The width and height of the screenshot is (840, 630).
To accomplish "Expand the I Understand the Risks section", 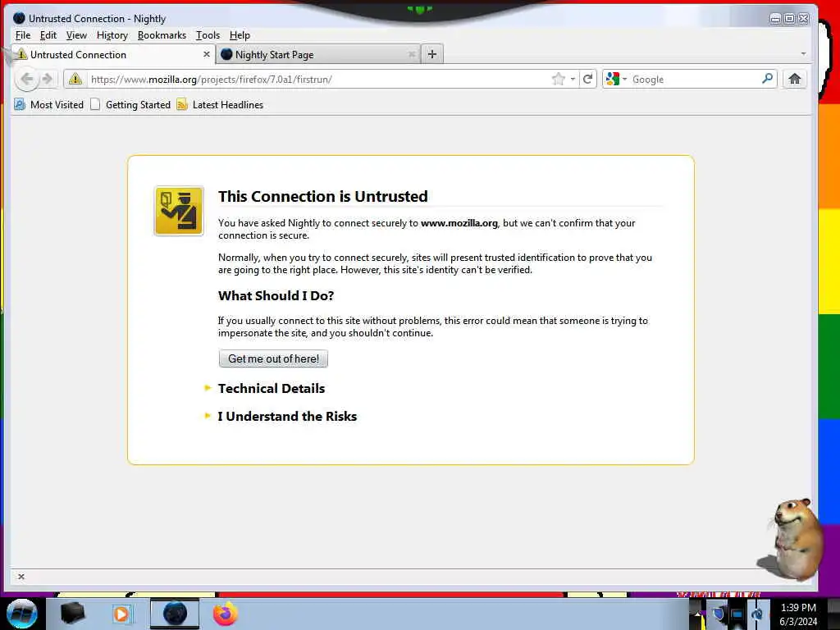I will [x=287, y=416].
